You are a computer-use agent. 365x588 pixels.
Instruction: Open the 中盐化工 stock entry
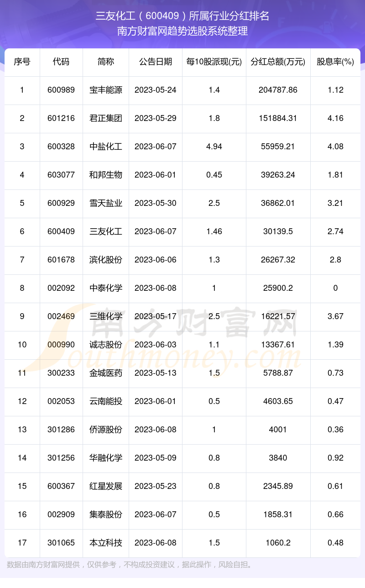106,147
